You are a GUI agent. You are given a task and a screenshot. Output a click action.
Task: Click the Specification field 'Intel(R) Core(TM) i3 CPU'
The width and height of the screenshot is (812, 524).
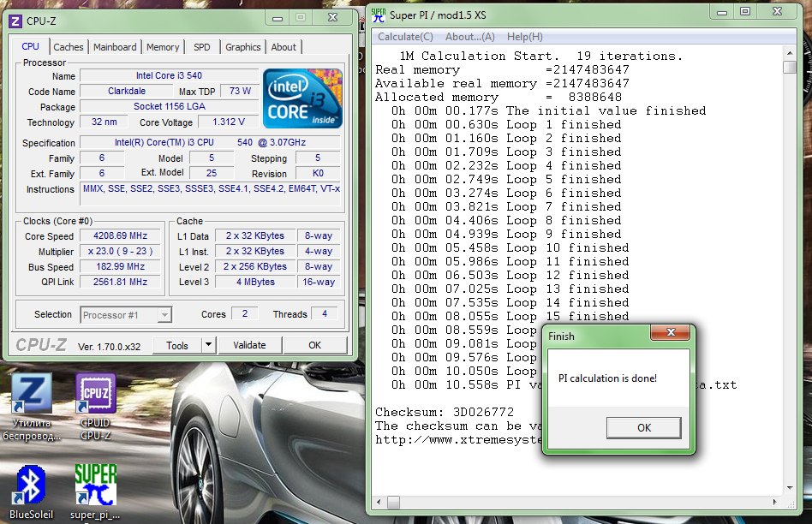(x=210, y=142)
